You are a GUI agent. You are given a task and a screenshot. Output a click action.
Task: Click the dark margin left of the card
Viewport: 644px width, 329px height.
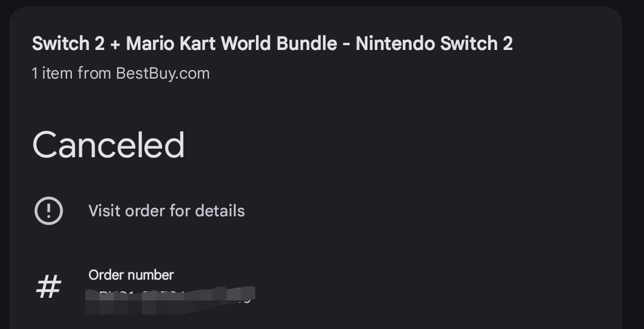[x=4, y=164]
